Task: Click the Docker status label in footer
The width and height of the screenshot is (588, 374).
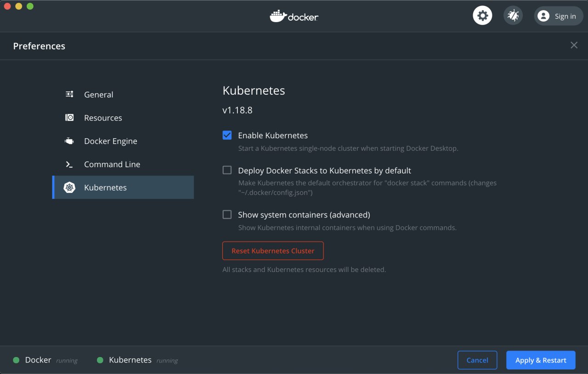Action: pyautogui.click(x=38, y=360)
